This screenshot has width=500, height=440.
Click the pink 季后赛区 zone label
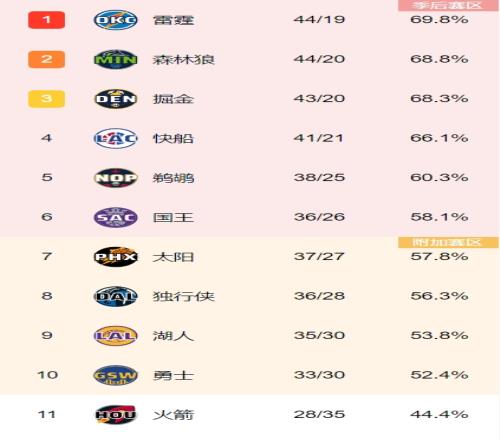pos(448,6)
